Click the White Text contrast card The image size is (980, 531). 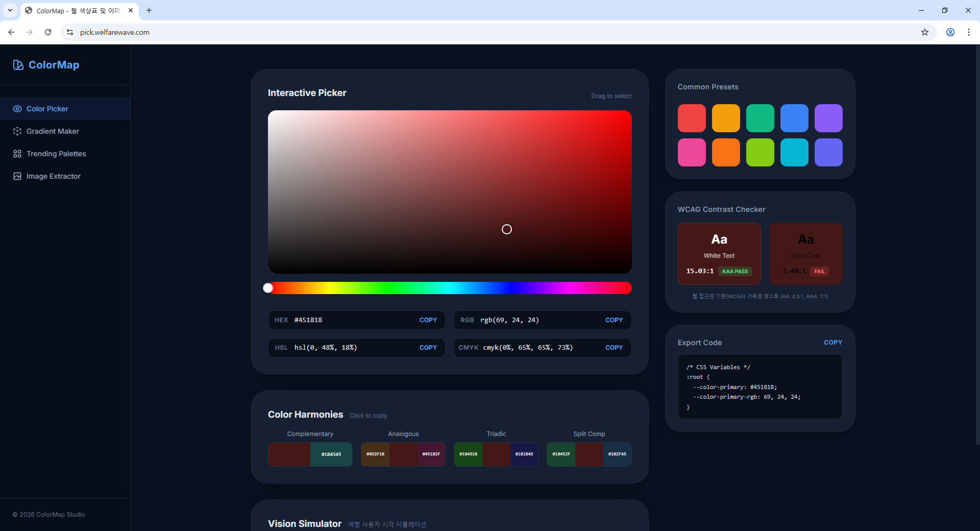719,254
